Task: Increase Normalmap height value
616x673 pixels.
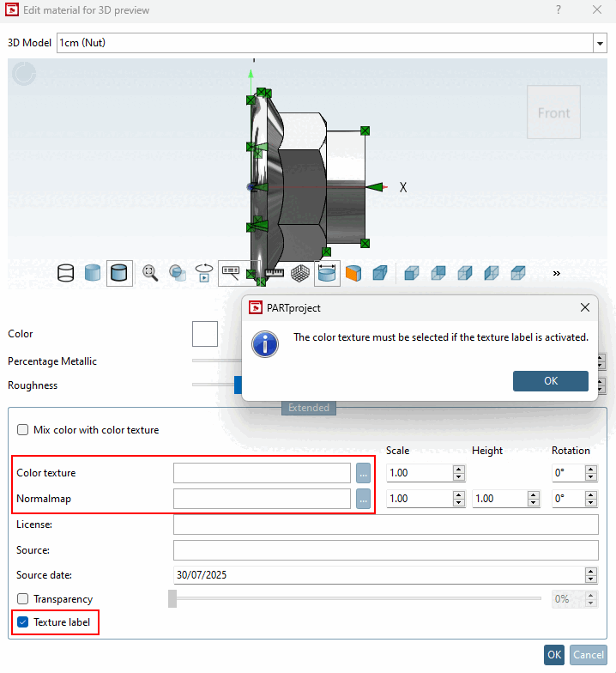Action: click(x=534, y=494)
